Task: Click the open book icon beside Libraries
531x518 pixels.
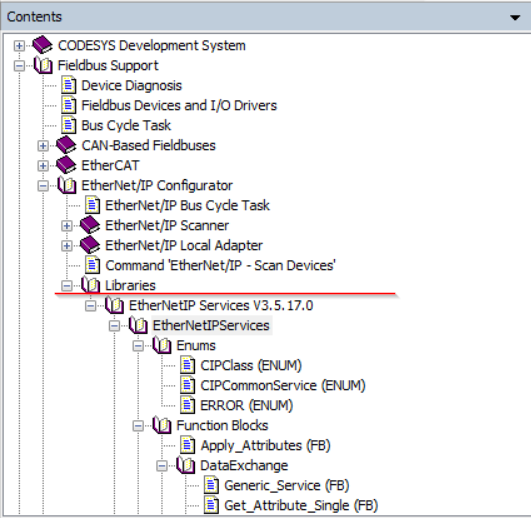Action: pyautogui.click(x=91, y=285)
